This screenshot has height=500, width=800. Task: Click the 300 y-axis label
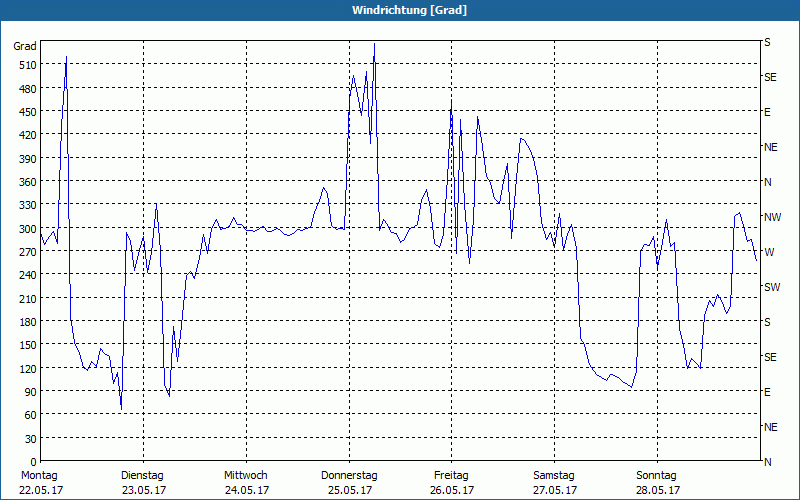coord(28,229)
